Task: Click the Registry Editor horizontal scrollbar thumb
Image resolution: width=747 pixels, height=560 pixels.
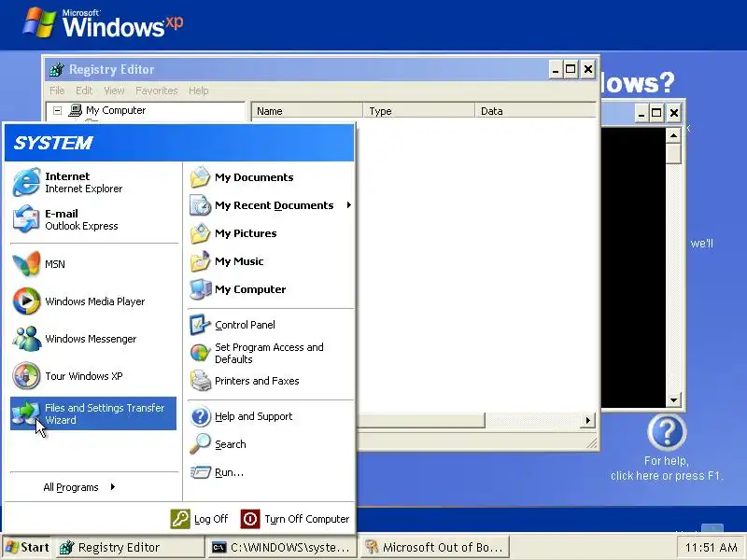Action: [421, 421]
